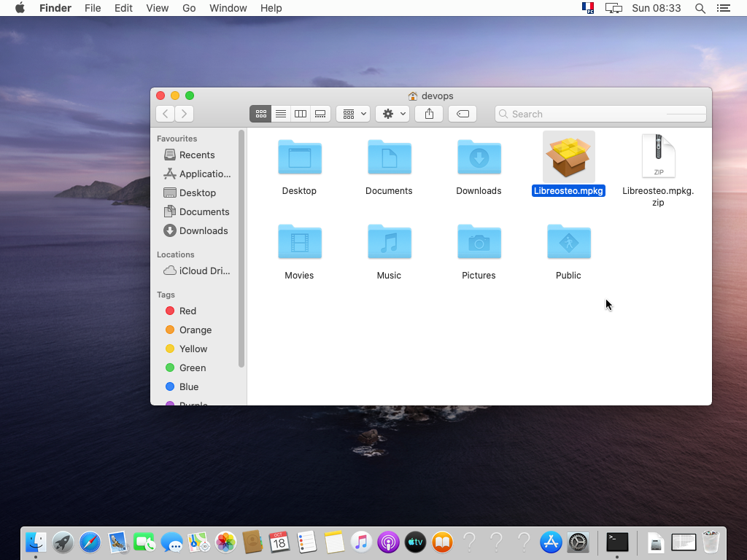
Task: Open the Go menu
Action: tap(189, 8)
